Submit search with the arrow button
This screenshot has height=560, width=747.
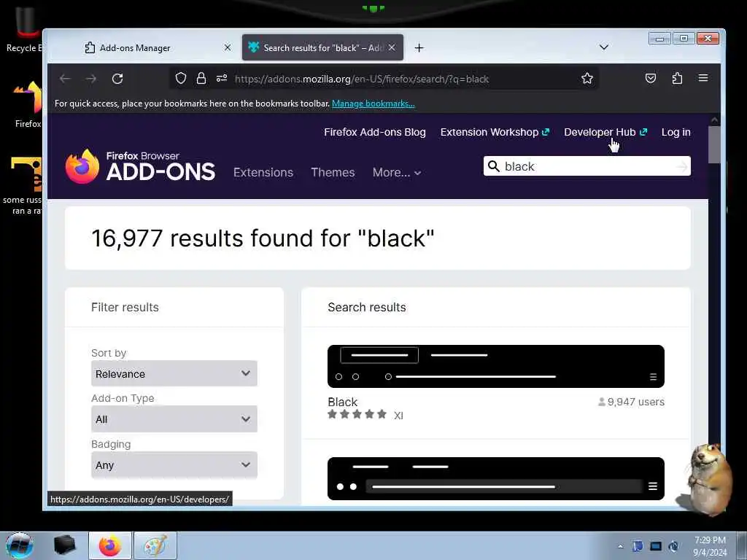point(682,166)
